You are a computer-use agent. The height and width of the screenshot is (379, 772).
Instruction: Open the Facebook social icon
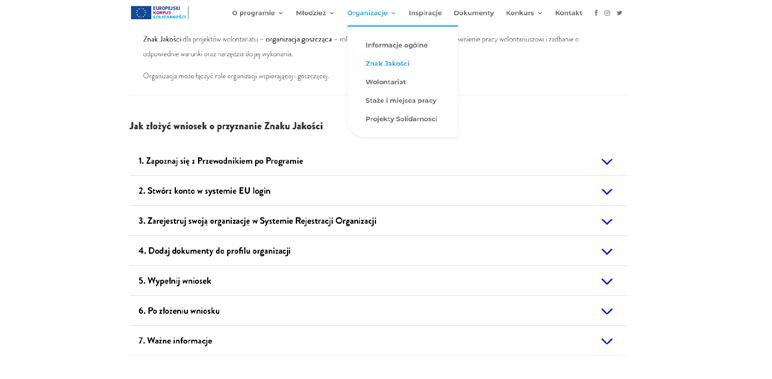596,13
